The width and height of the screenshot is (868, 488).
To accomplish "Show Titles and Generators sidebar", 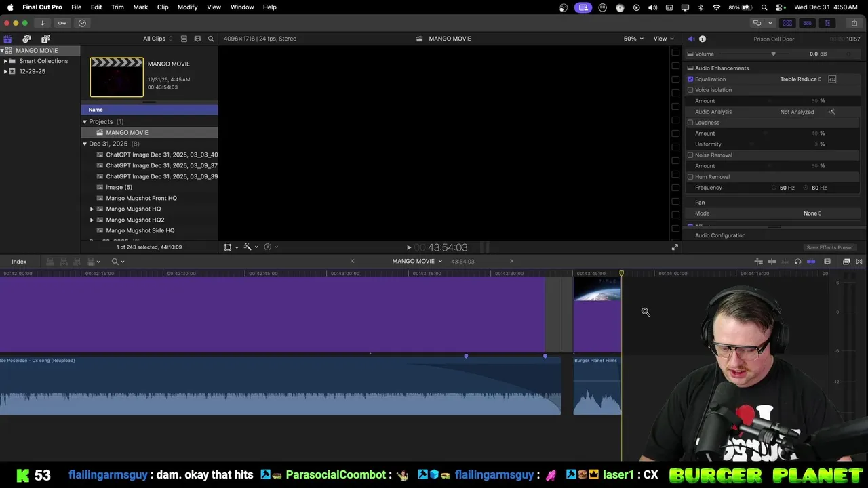I will (x=45, y=39).
